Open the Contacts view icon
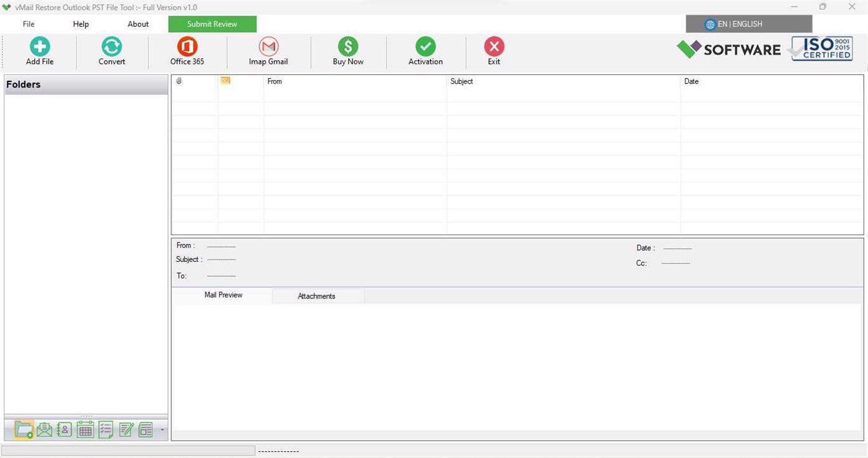This screenshot has height=458, width=868. tap(65, 429)
